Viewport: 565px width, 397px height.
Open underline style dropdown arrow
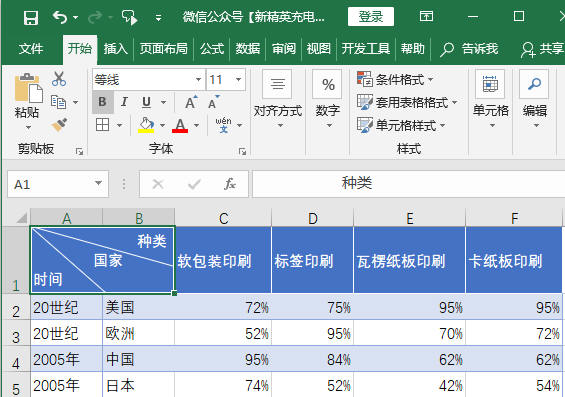point(163,102)
